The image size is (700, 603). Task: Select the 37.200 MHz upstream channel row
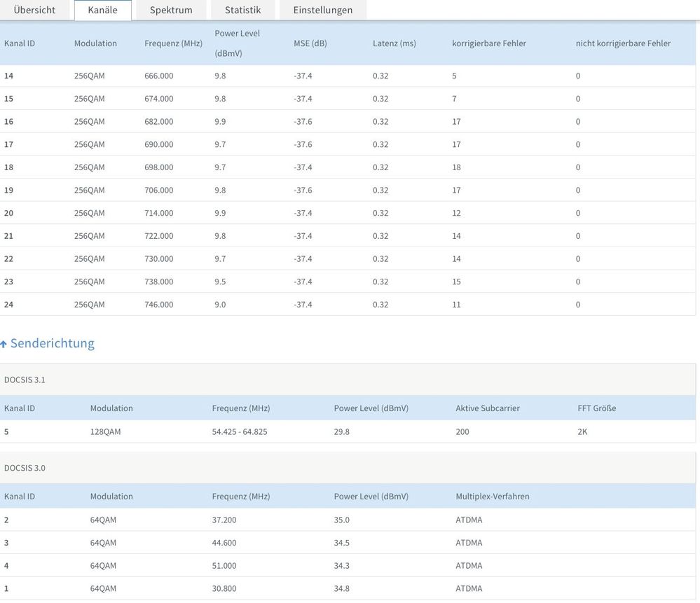[224, 520]
